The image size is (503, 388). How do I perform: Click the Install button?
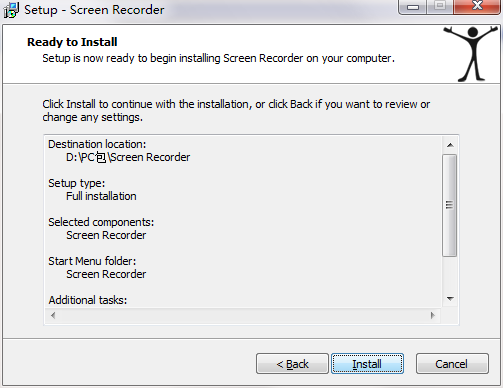[367, 364]
